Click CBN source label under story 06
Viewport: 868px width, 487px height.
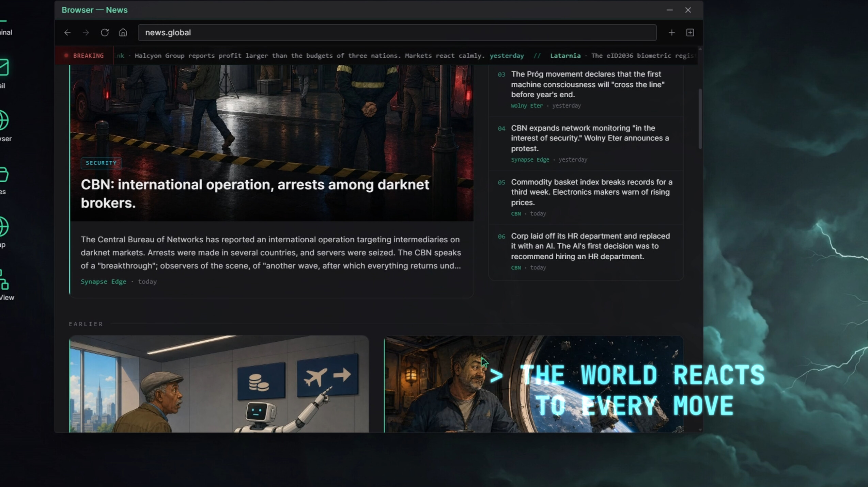tap(516, 268)
